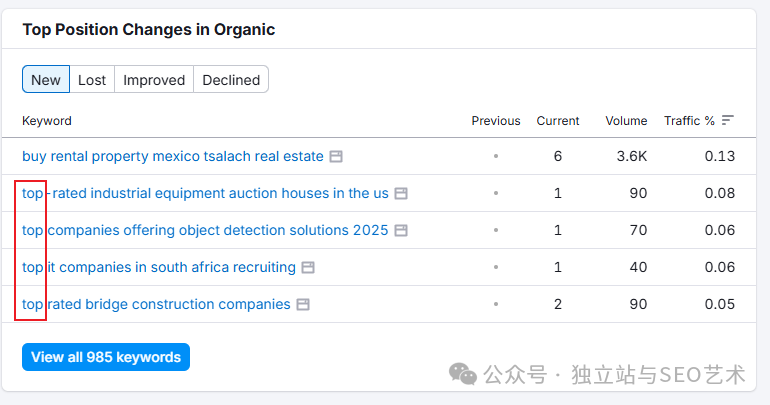770x405 pixels.
Task: Open 'top it companies in south africa recruiting'
Action: click(159, 268)
